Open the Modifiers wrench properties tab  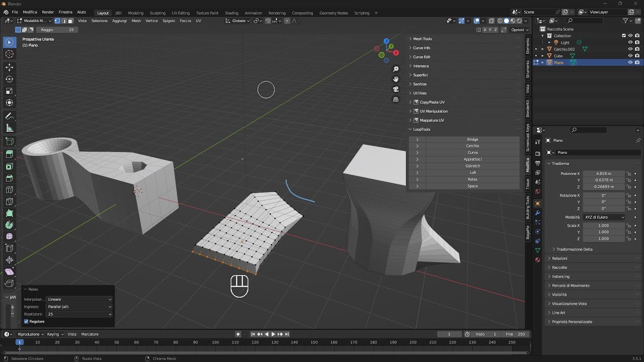(537, 213)
